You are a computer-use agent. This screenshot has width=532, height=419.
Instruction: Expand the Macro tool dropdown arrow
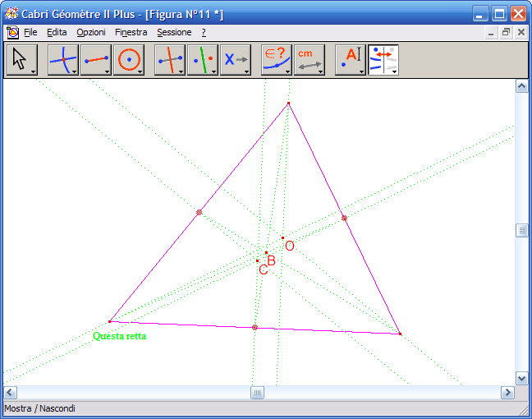point(246,71)
